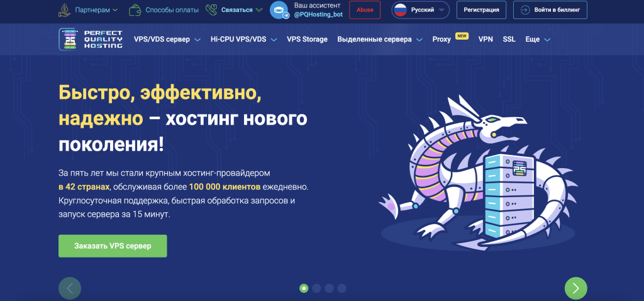
Task: Click the red Abuse button
Action: (x=365, y=10)
